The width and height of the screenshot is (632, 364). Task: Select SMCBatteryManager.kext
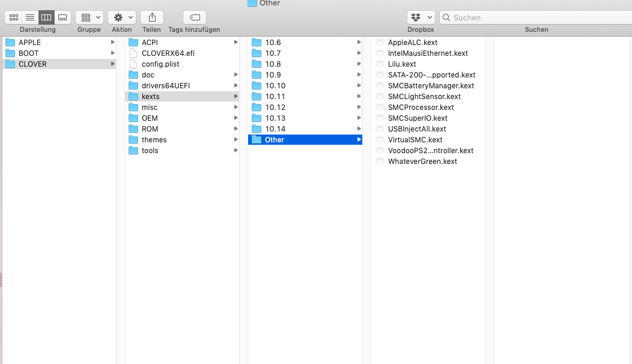[x=428, y=86]
